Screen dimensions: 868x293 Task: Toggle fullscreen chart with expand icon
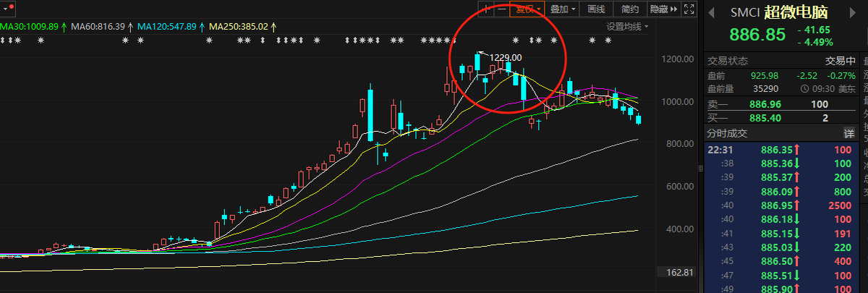pos(689,9)
